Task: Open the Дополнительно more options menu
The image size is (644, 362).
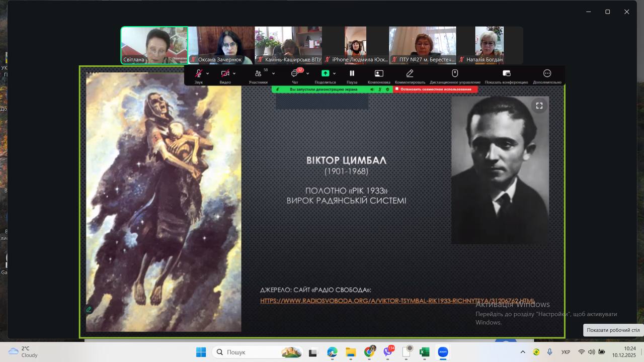Action: pos(547,74)
